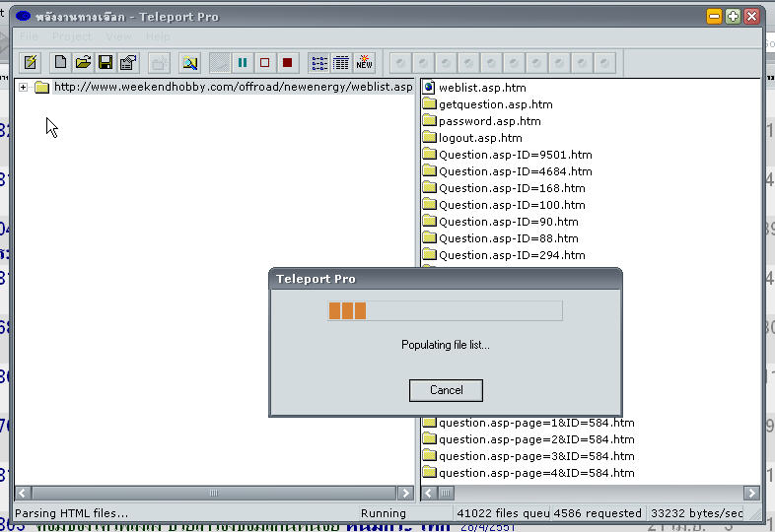Click the Open Project folder icon
775x532 pixels.
[x=83, y=63]
